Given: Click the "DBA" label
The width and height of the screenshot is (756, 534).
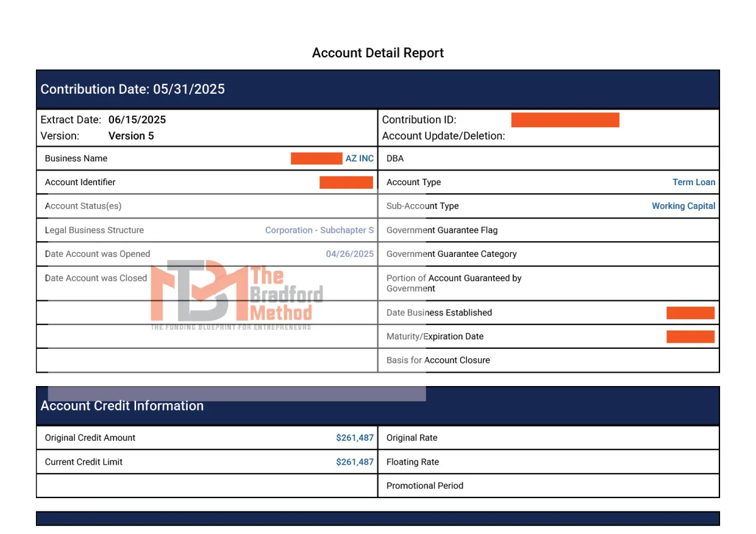Looking at the screenshot, I should click(395, 159).
